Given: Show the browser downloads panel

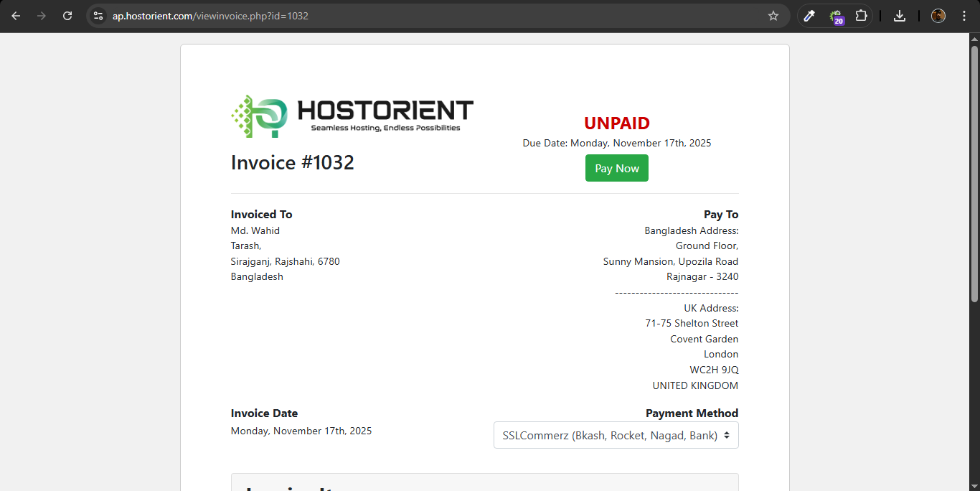Looking at the screenshot, I should click(900, 16).
